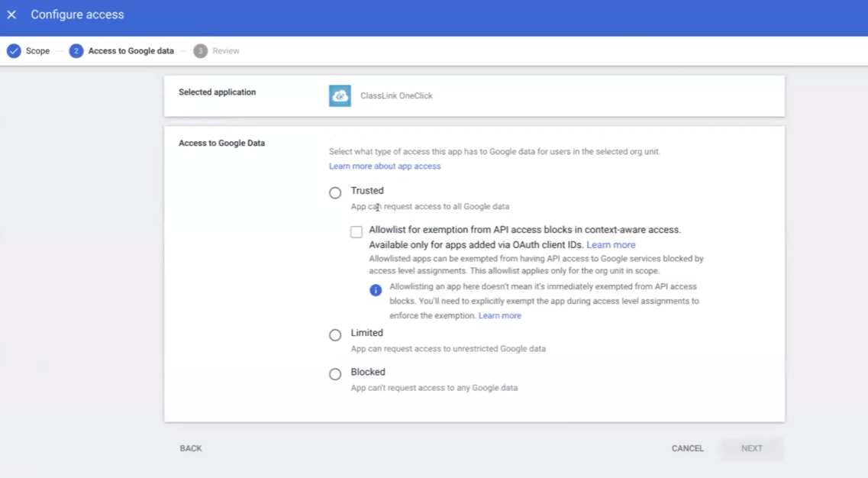868x478 pixels.
Task: Click the Scope step checkmark icon
Action: pyautogui.click(x=14, y=51)
